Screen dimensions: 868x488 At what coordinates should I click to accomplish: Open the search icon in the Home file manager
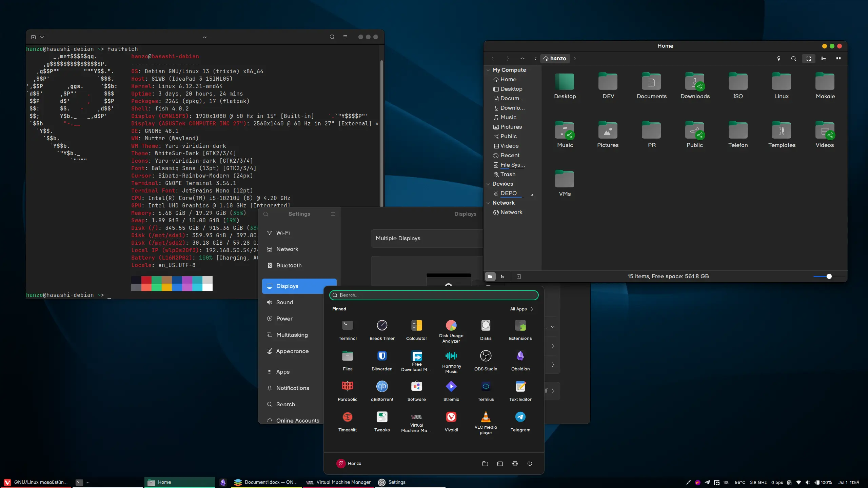pos(793,59)
